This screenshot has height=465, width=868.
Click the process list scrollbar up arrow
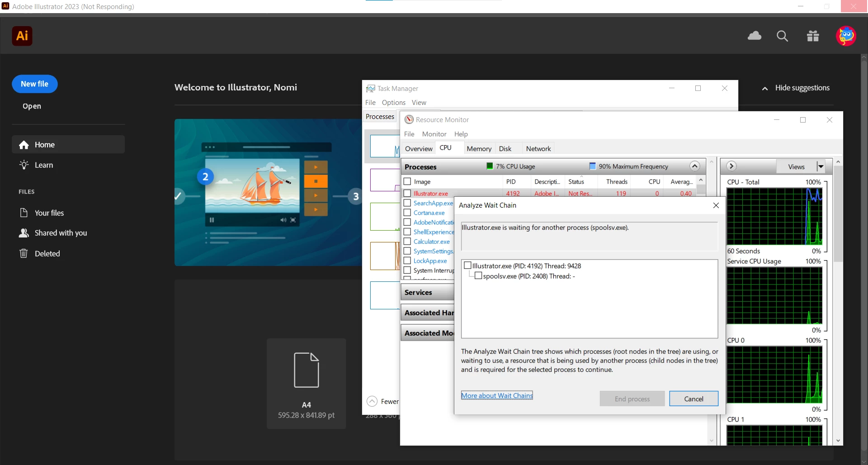click(701, 180)
